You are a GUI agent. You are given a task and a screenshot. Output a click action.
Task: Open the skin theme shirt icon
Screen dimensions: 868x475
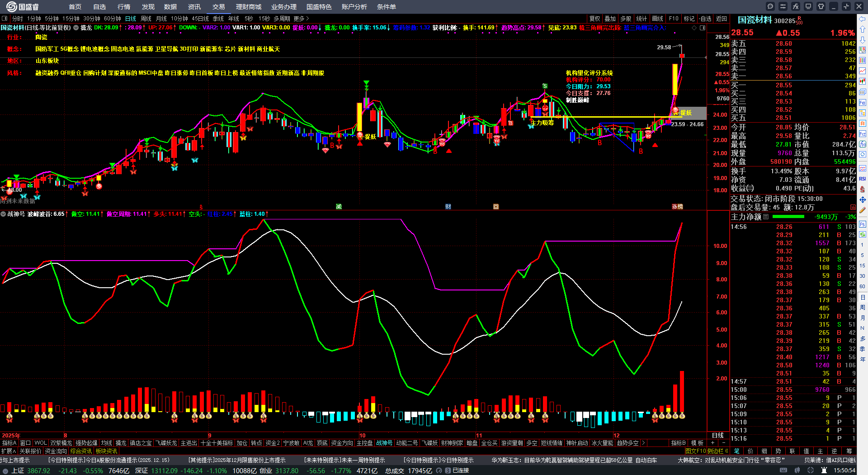click(x=821, y=6)
